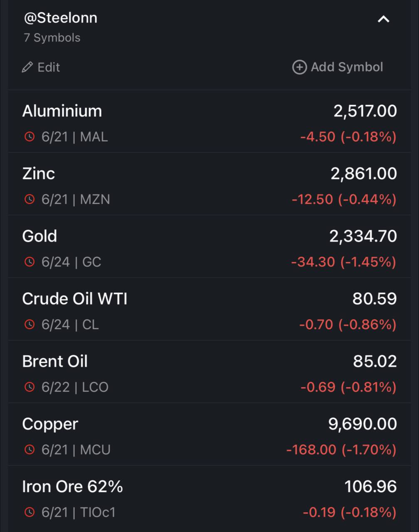Click the clock icon under Aluminium
419x532 pixels.
point(30,136)
